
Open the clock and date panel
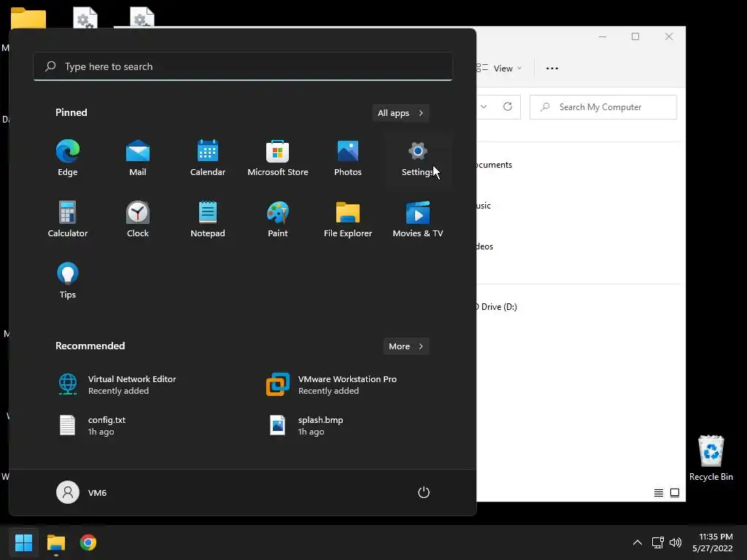click(713, 542)
